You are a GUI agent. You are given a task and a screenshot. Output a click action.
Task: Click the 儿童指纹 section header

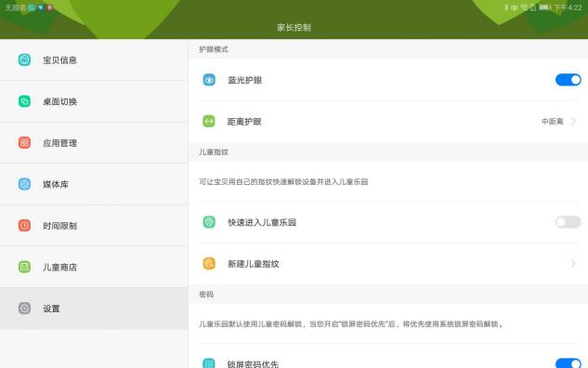[x=214, y=151]
